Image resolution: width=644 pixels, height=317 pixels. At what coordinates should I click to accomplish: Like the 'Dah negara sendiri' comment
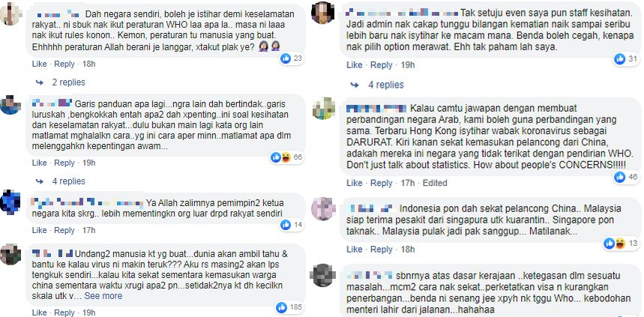click(x=40, y=64)
